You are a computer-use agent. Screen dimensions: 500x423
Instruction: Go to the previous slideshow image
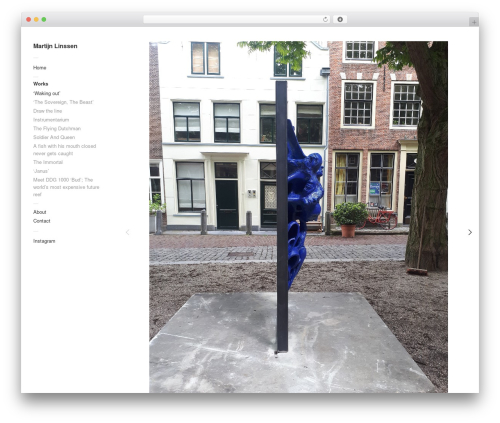tap(127, 232)
